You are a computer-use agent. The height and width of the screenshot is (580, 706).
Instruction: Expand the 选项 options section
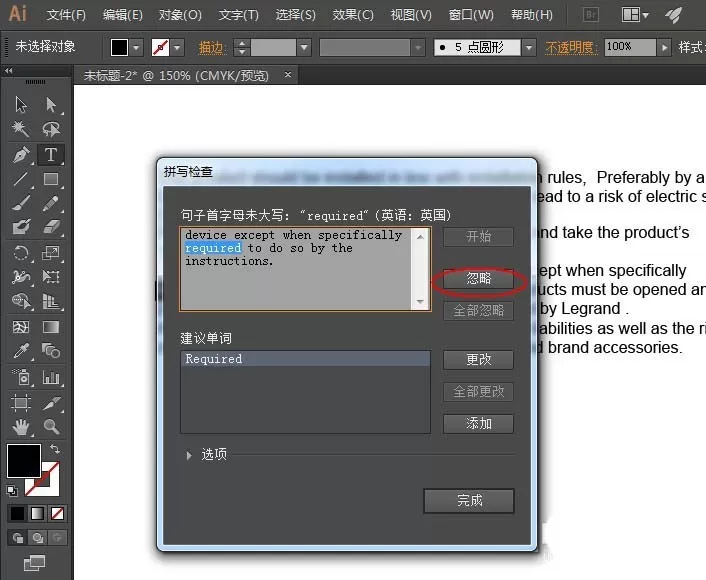pyautogui.click(x=189, y=455)
